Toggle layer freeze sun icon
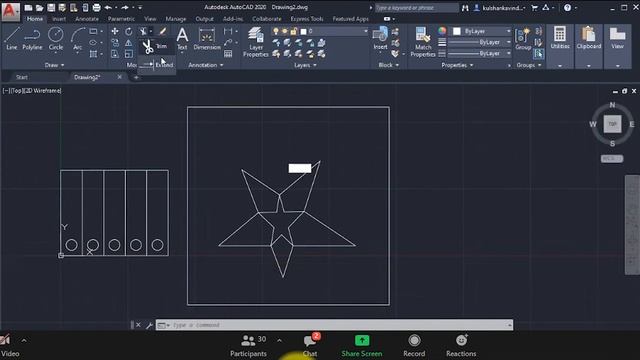640x360 pixels. click(x=284, y=31)
